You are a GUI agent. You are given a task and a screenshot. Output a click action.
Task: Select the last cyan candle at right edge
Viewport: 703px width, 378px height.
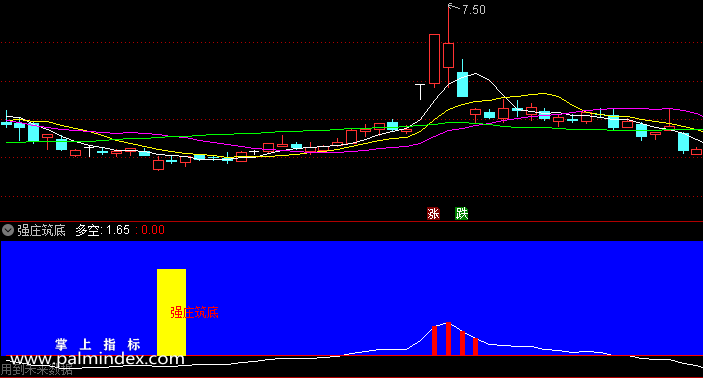point(683,142)
